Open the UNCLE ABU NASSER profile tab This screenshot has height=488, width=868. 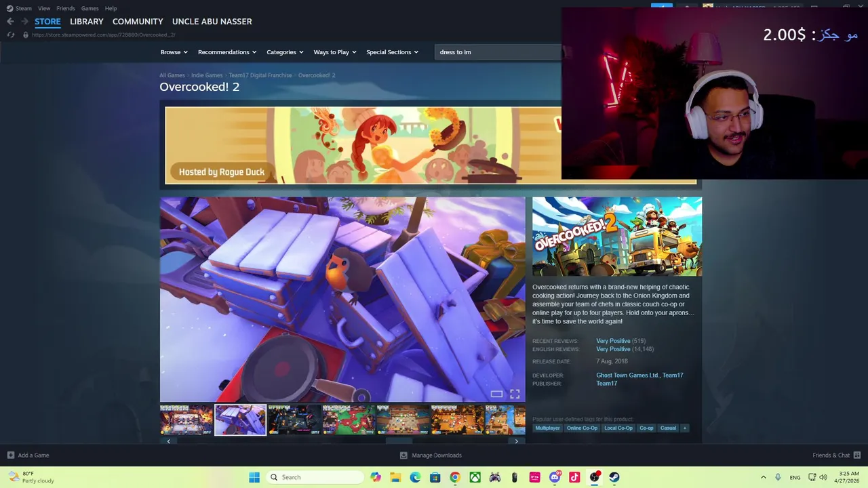coord(212,22)
